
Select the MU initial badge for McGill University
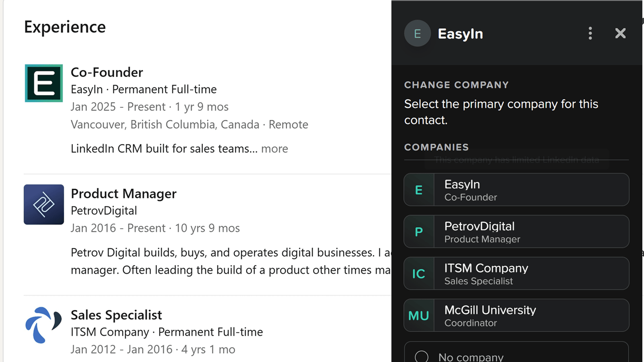tap(419, 315)
